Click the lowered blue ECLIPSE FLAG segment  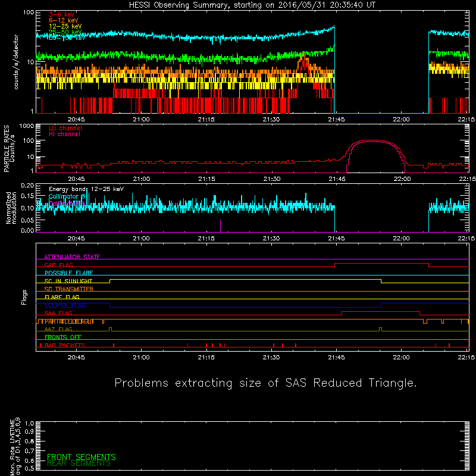[x=245, y=307]
